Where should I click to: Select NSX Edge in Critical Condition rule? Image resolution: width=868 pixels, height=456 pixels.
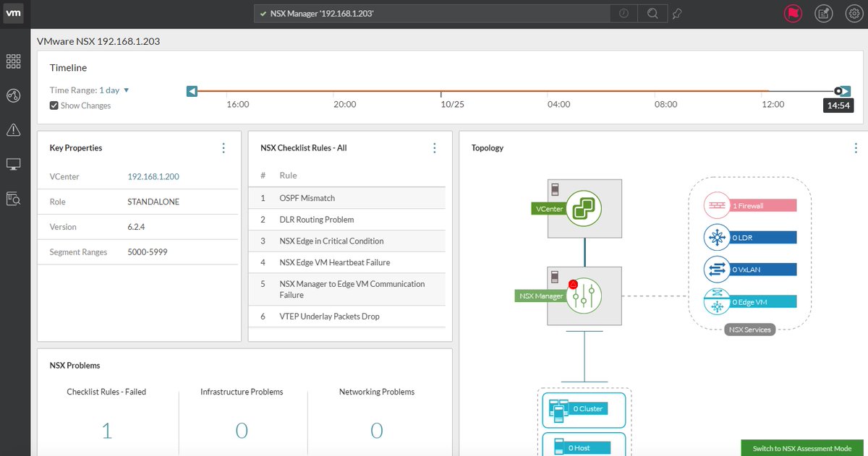click(346, 241)
